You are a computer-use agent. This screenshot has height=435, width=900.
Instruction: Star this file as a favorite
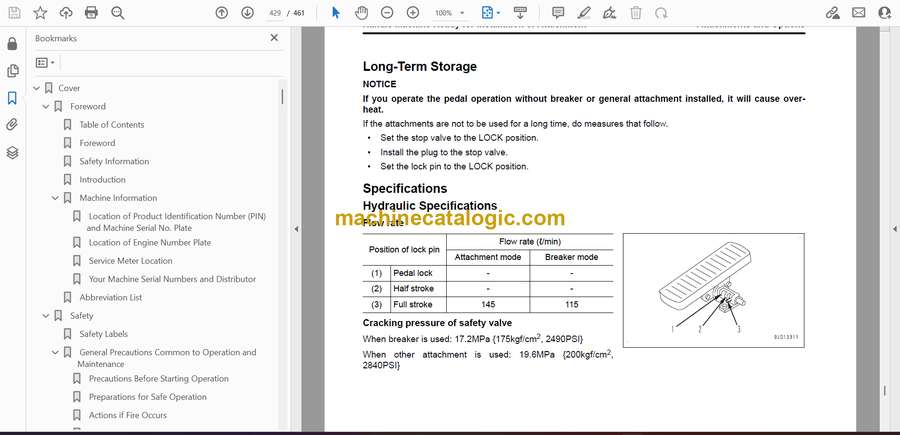click(x=40, y=13)
